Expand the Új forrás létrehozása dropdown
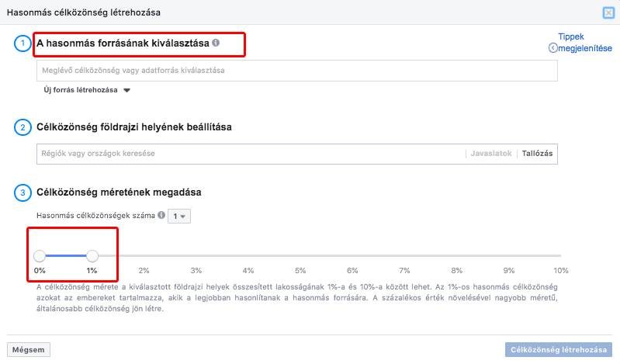This screenshot has height=364, width=620. click(x=87, y=90)
